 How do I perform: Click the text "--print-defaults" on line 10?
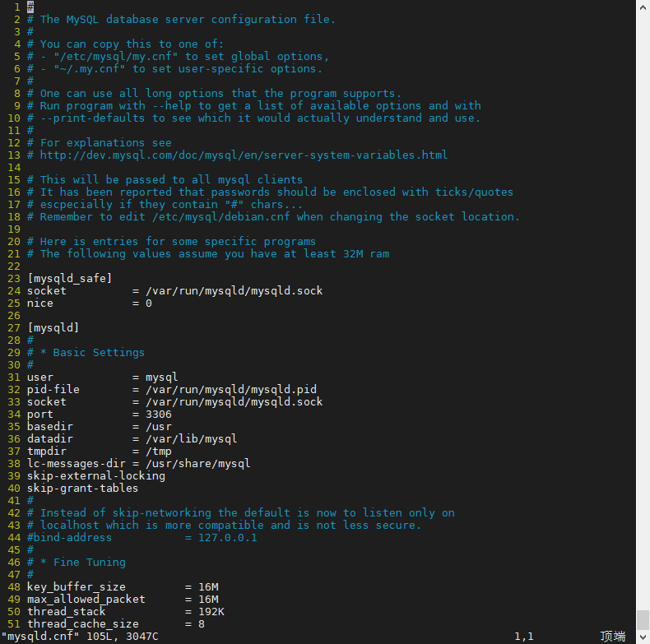click(x=92, y=118)
